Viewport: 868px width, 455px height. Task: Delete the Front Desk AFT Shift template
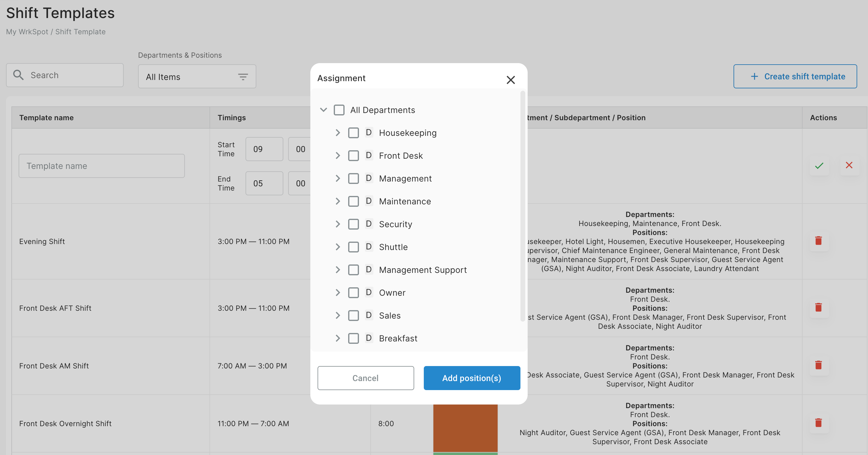[818, 308]
